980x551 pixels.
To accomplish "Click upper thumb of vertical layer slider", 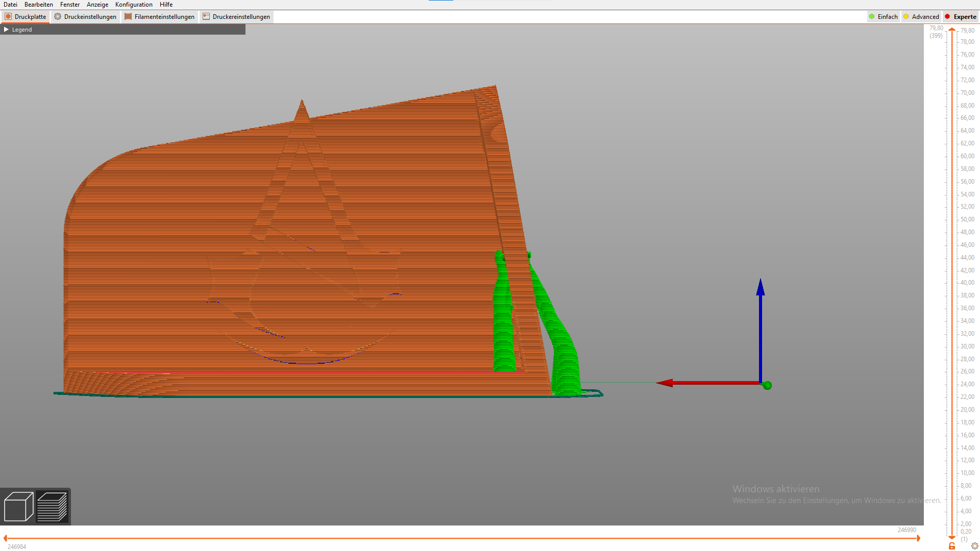I will click(952, 30).
